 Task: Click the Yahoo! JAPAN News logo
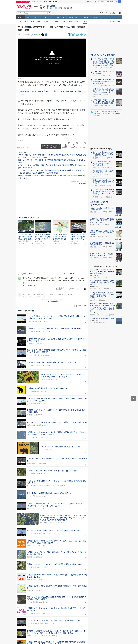click(27, 7)
